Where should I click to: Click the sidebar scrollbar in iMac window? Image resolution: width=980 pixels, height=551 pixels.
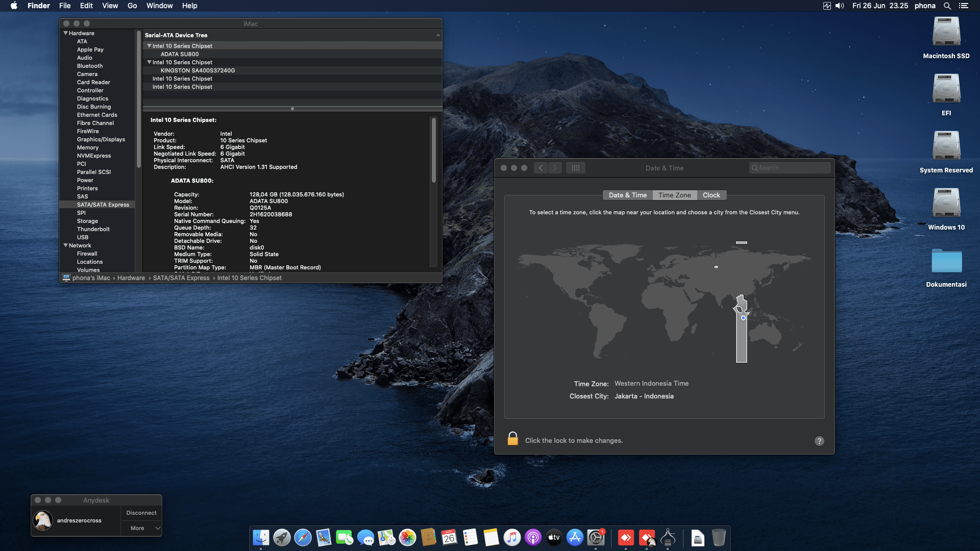coord(139,99)
